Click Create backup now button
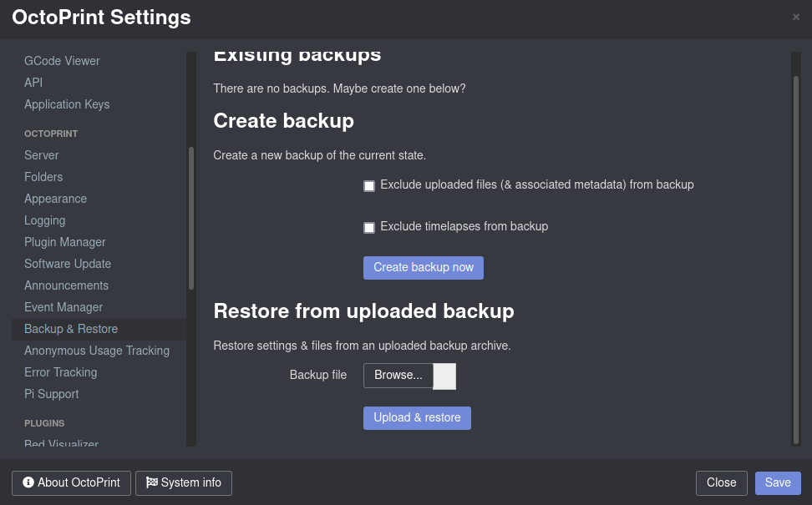812x505 pixels. pos(423,267)
